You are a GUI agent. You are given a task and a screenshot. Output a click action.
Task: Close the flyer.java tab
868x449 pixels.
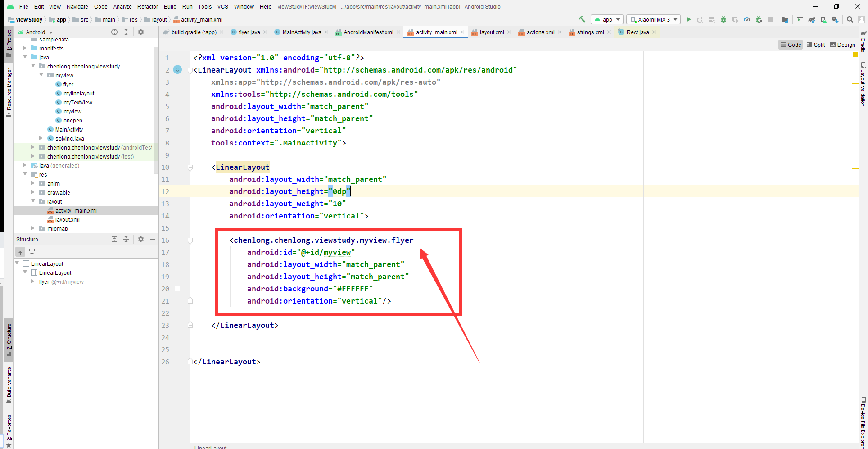(x=265, y=32)
